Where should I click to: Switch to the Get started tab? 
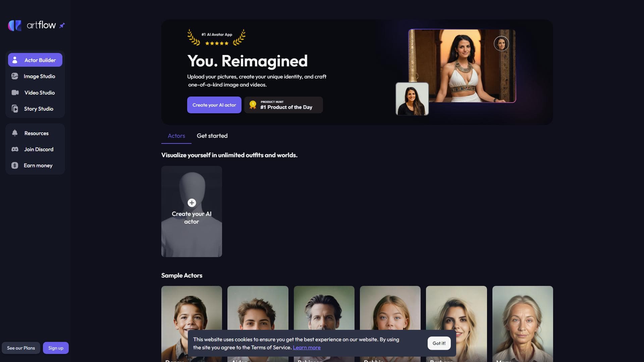[212, 136]
